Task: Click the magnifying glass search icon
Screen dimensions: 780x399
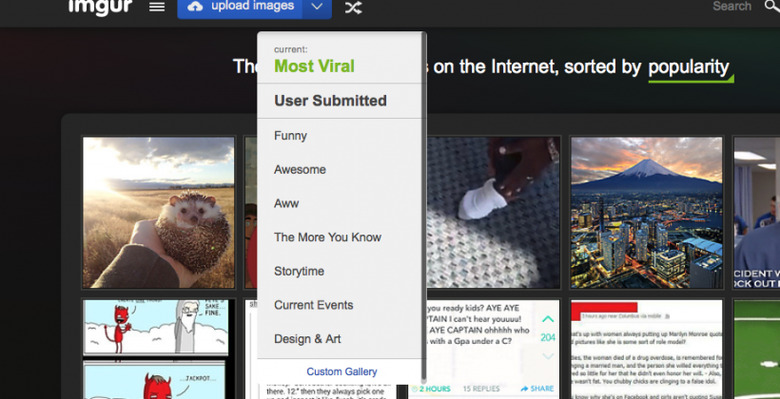Action: [772, 6]
